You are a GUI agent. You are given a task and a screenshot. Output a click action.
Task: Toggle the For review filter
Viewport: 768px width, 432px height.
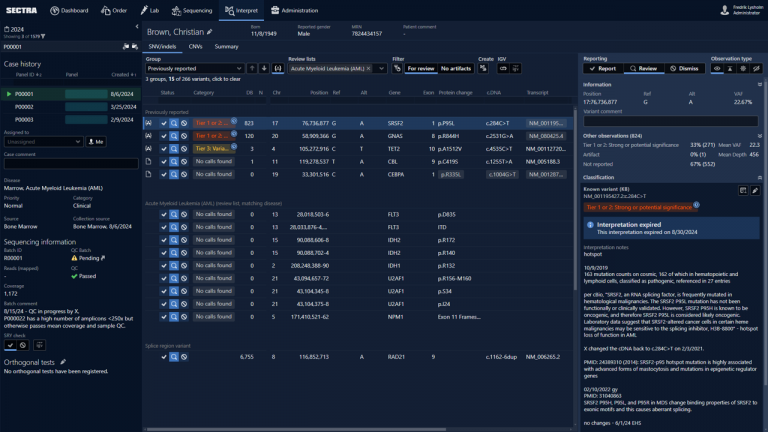pos(420,68)
